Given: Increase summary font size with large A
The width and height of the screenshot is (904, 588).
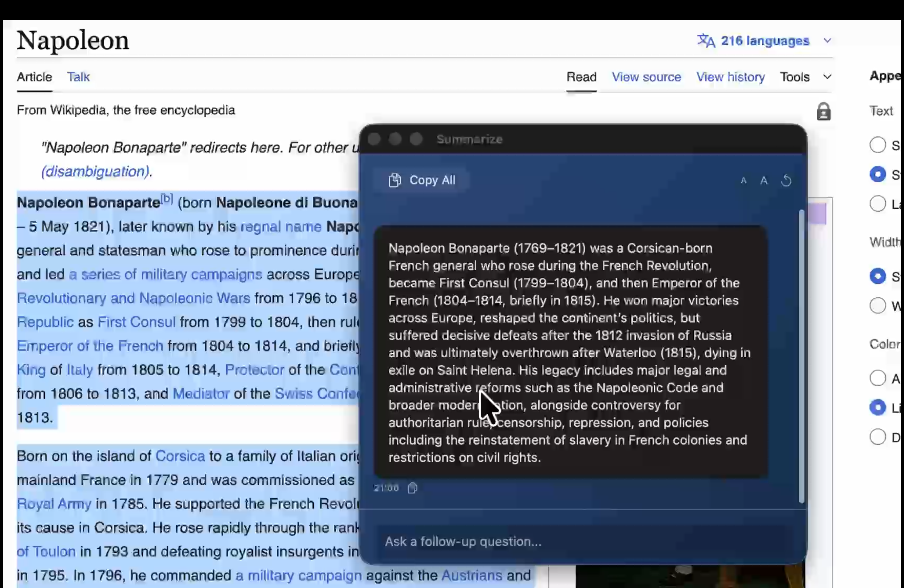Looking at the screenshot, I should (x=764, y=181).
